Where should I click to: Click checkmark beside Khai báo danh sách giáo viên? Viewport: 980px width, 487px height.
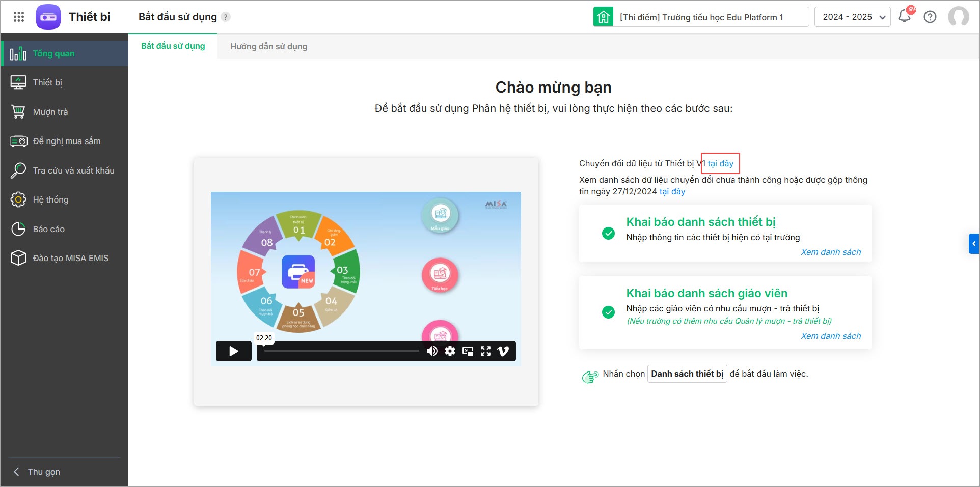point(608,312)
